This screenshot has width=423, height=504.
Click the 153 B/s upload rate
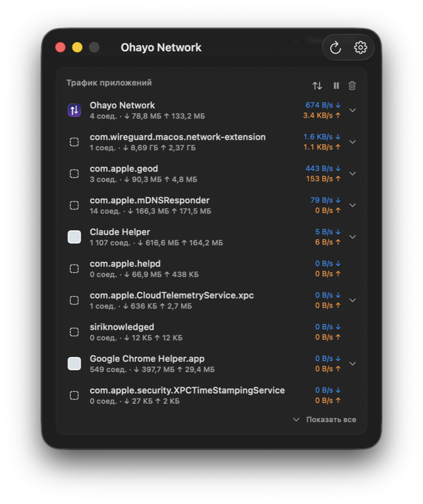point(323,179)
